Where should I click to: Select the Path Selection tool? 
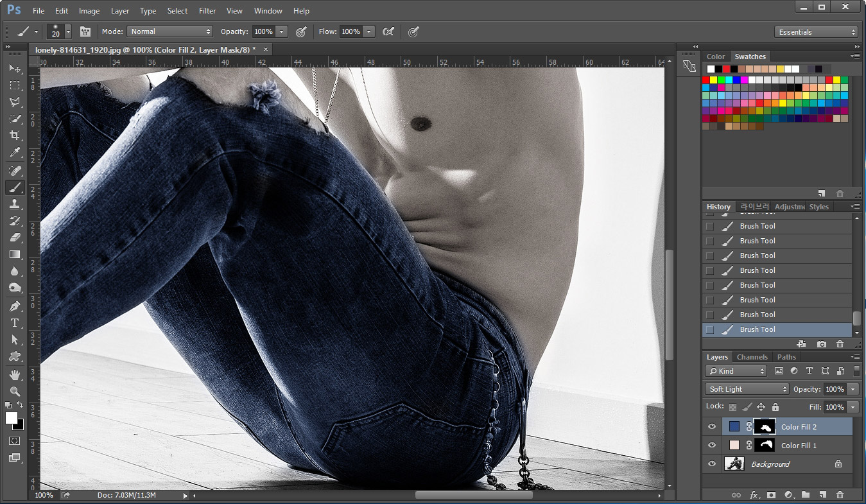tap(15, 340)
